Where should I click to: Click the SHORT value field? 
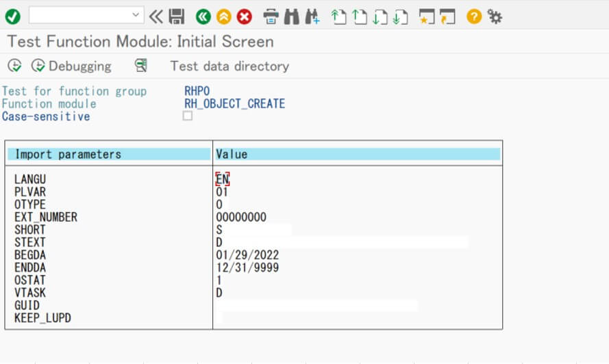tap(253, 230)
